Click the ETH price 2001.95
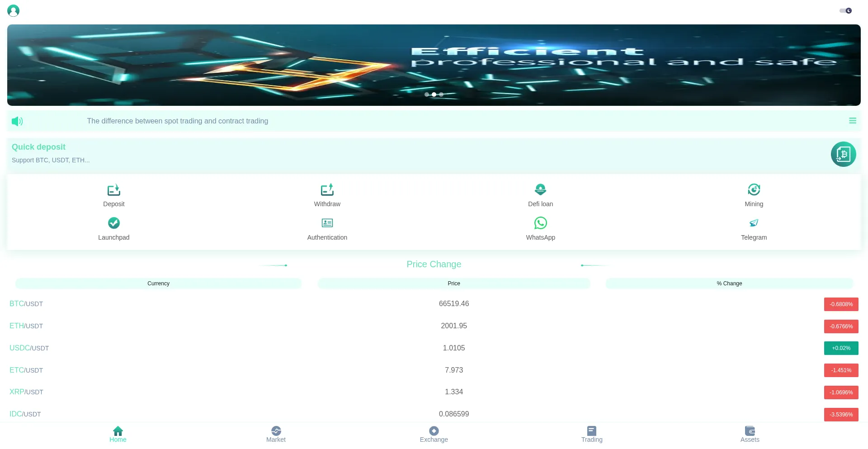Viewport: 868px width, 449px height. tap(454, 326)
